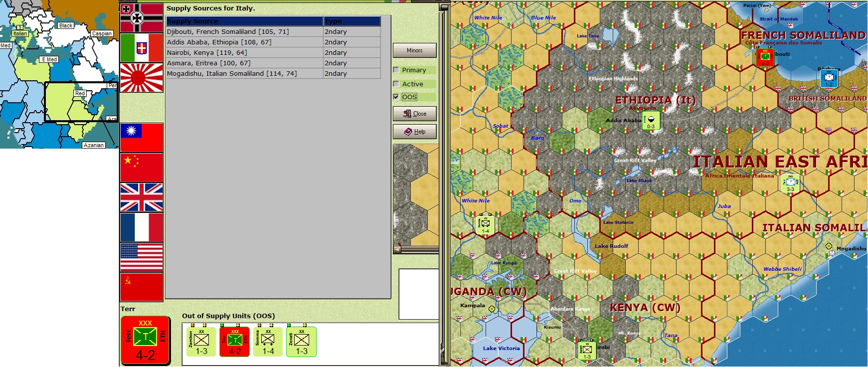This screenshot has width=868, height=367.
Task: Click the Lake Rudolf label on map
Action: click(611, 246)
